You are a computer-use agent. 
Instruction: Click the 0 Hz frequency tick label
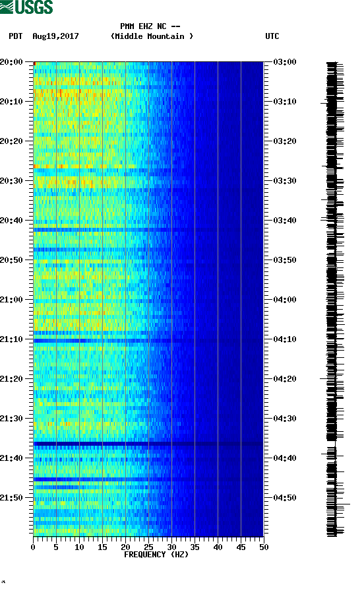(x=33, y=547)
